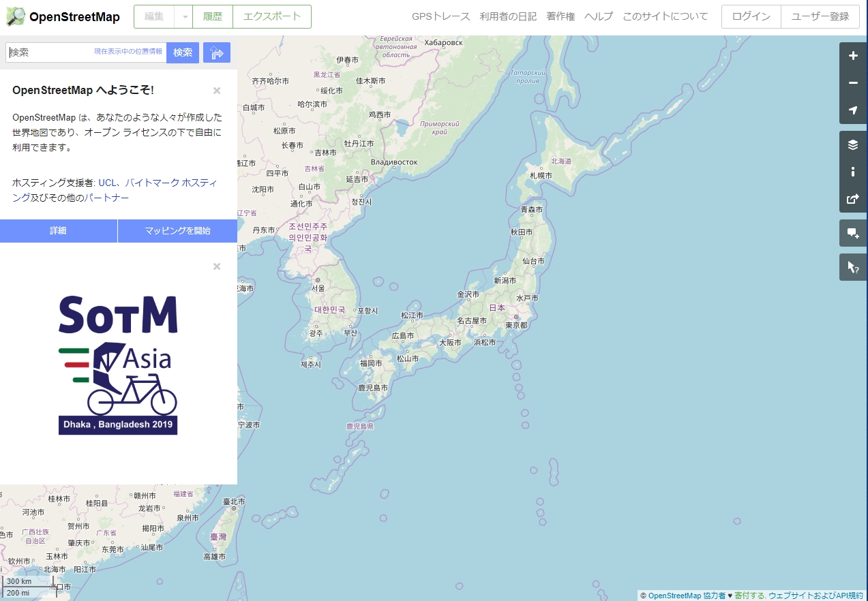Click the OpenStreetMap title text
The image size is (868, 601).
74,17
